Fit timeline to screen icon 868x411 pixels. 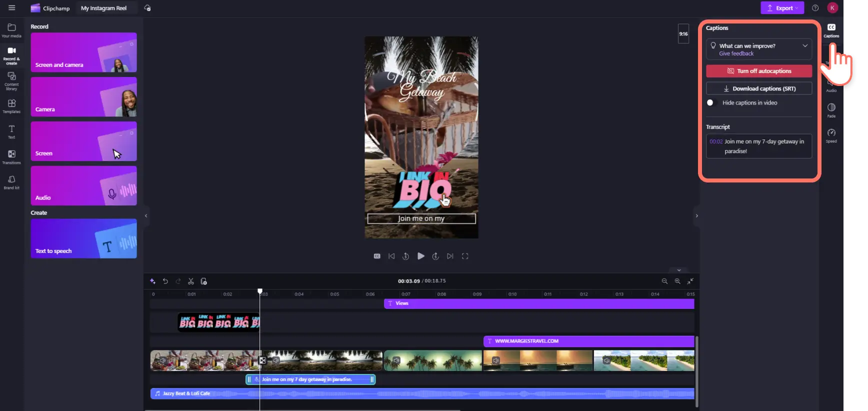tap(690, 281)
